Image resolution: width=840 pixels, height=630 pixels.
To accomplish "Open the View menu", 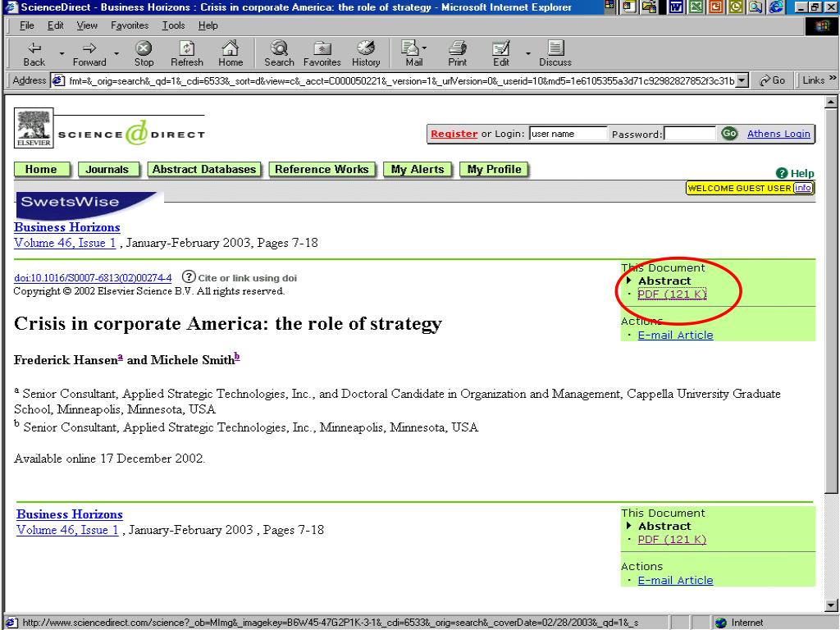I will pos(87,25).
